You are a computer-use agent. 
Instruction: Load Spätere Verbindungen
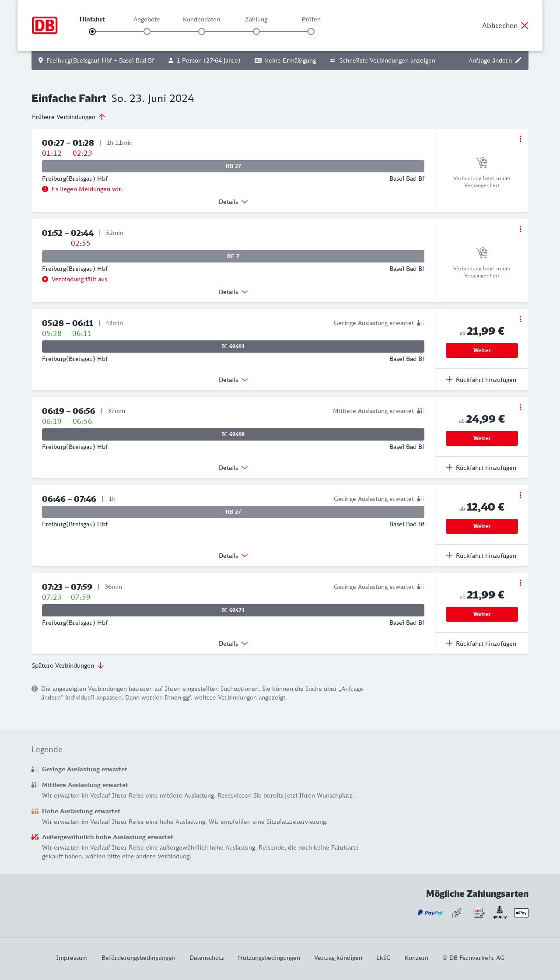tap(68, 665)
